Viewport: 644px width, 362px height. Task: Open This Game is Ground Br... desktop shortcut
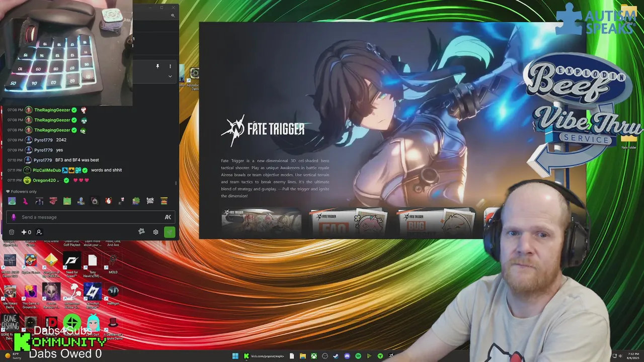pyautogui.click(x=30, y=296)
